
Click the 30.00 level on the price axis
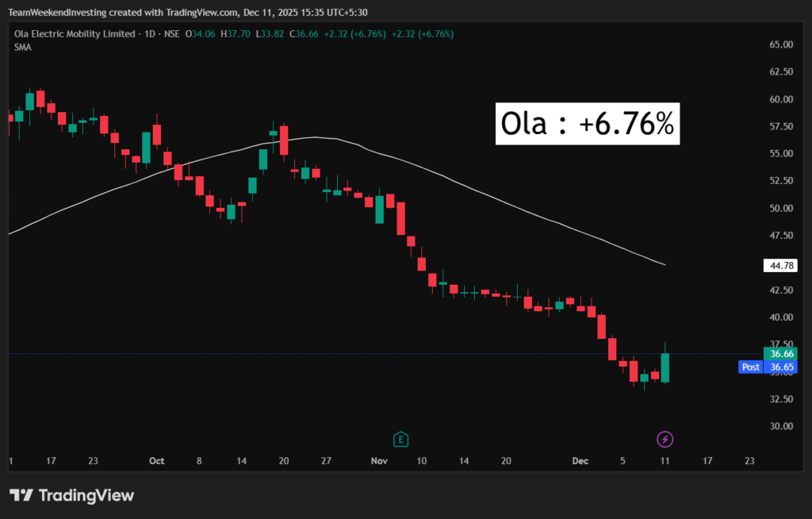point(781,426)
